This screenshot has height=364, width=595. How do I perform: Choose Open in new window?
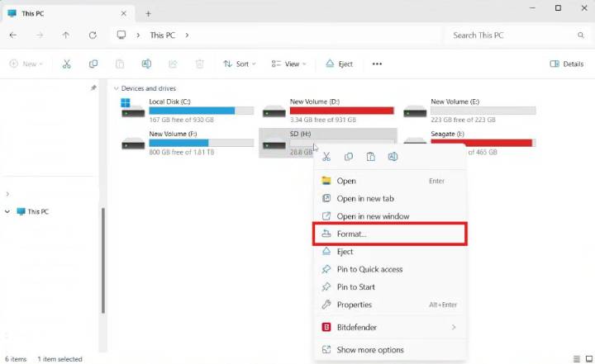coord(390,216)
